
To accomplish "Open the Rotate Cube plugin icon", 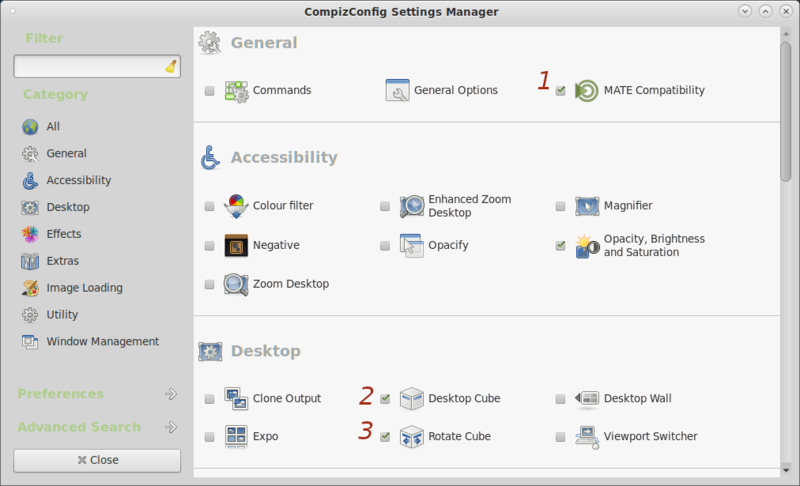I will (412, 437).
